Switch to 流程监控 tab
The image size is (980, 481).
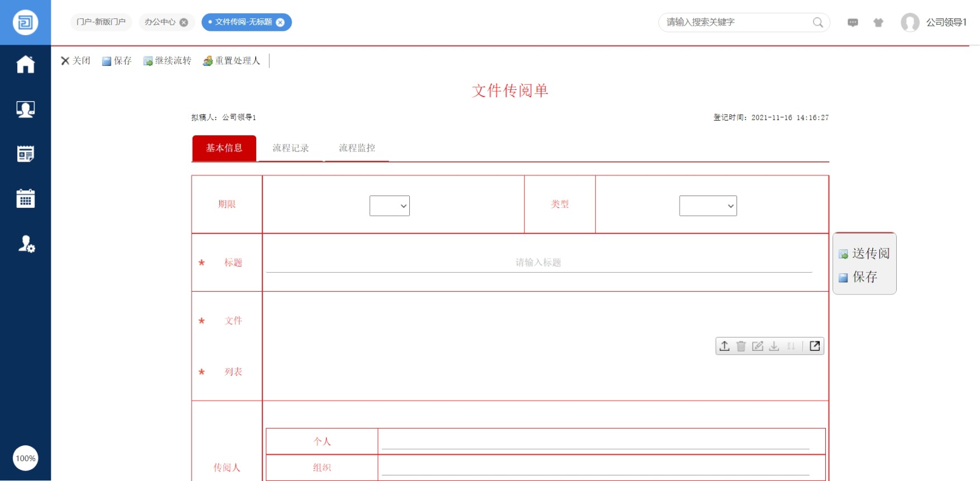(357, 148)
